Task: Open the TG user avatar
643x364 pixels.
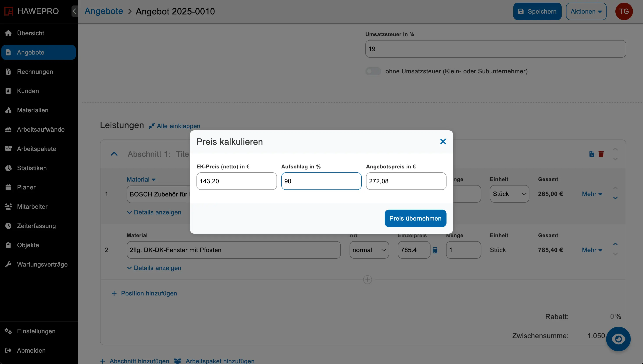Action: [624, 11]
